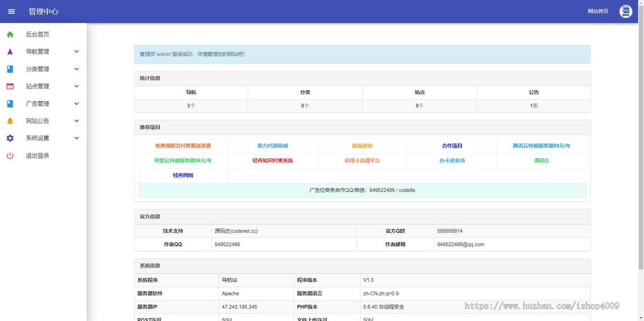Click author email 949522486@qq.com

[460, 244]
